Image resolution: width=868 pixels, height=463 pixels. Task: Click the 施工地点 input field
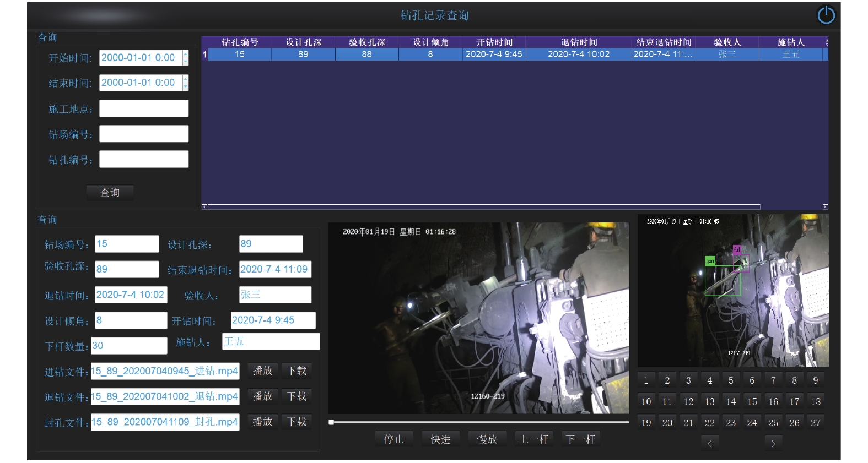coord(144,108)
